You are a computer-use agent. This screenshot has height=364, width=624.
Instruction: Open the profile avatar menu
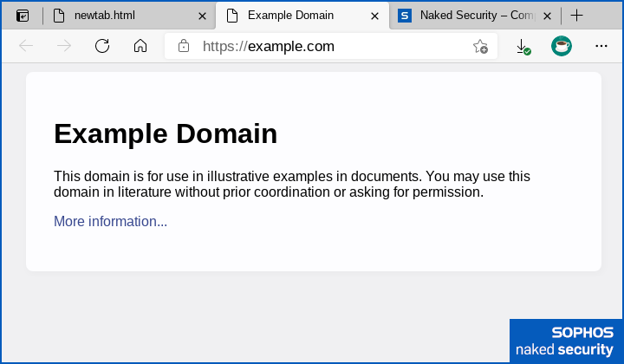562,46
